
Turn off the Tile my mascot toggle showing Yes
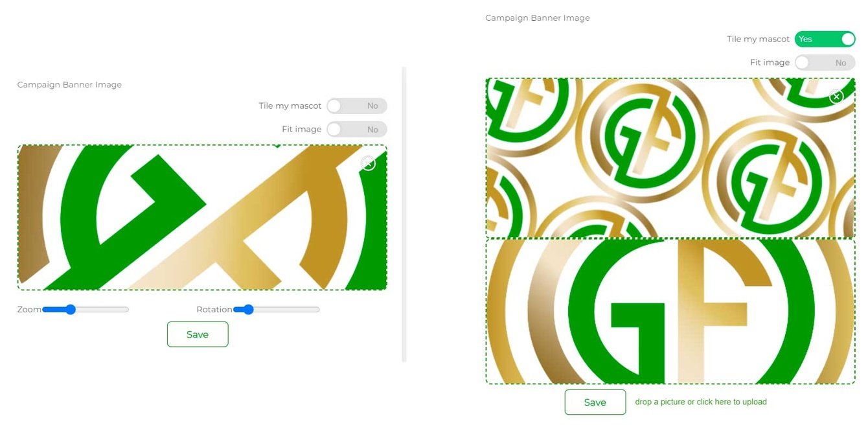coord(825,39)
